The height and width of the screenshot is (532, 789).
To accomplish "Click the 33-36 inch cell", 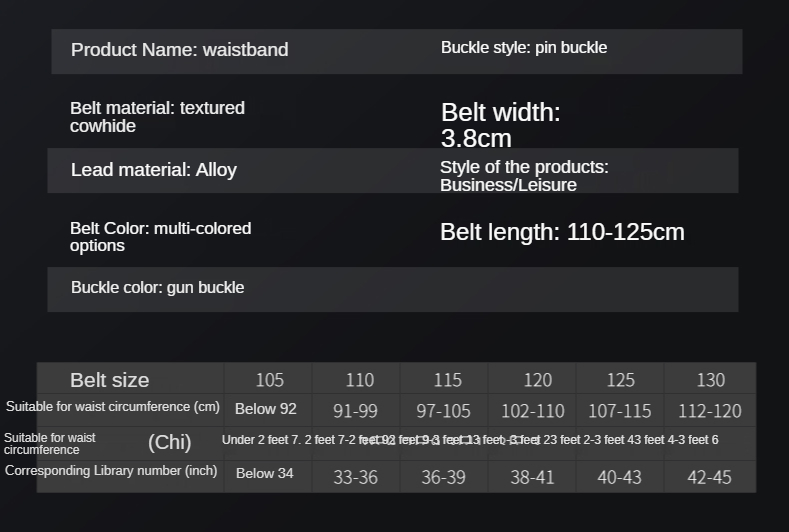I will [355, 477].
